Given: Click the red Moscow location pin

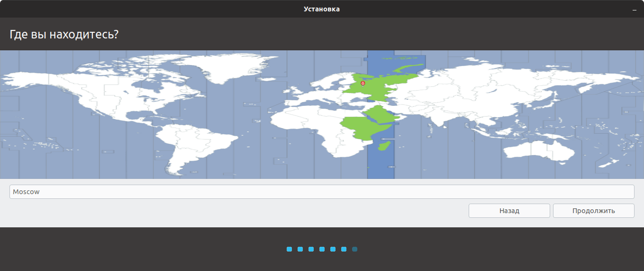Looking at the screenshot, I should (363, 84).
